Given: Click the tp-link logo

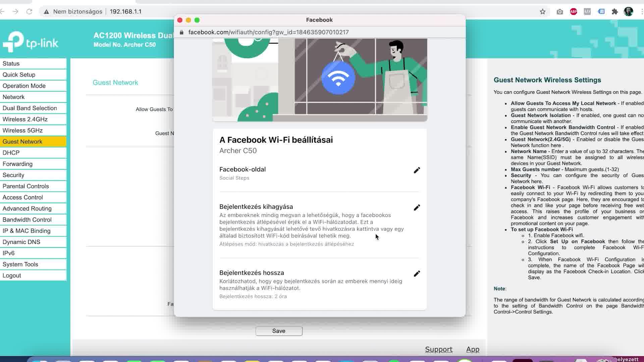Looking at the screenshot, I should [31, 42].
